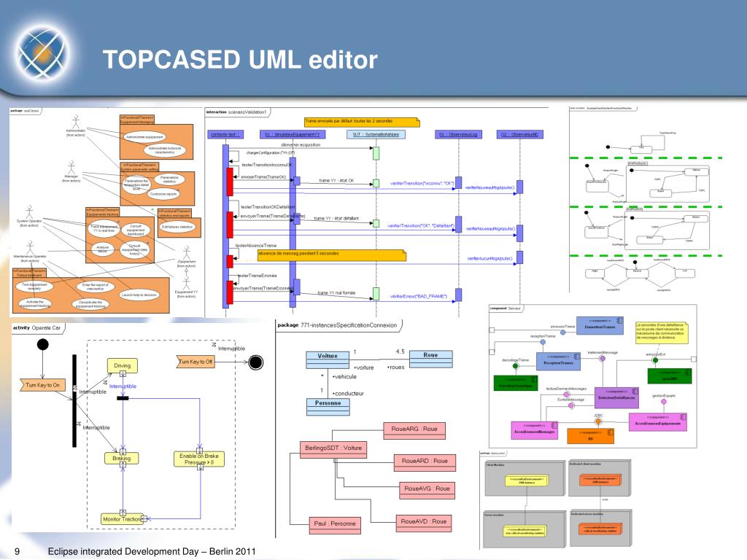Select the activity diagram initial black node
Screen dimensions: 747x560
coord(43,344)
